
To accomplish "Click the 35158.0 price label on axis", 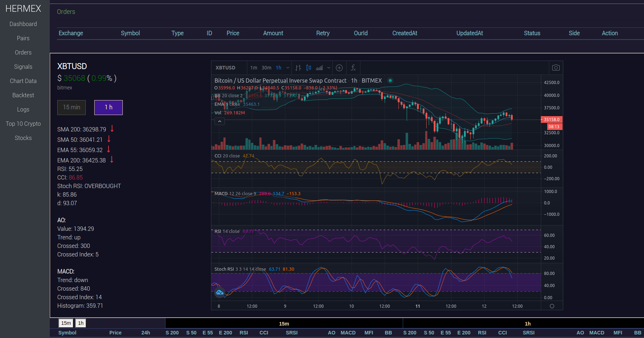I will 551,120.
